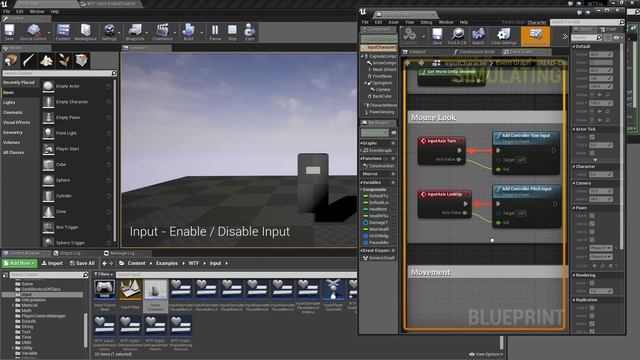
Task: Open Class Settings in Blueprint toolbar
Action: coord(503,36)
